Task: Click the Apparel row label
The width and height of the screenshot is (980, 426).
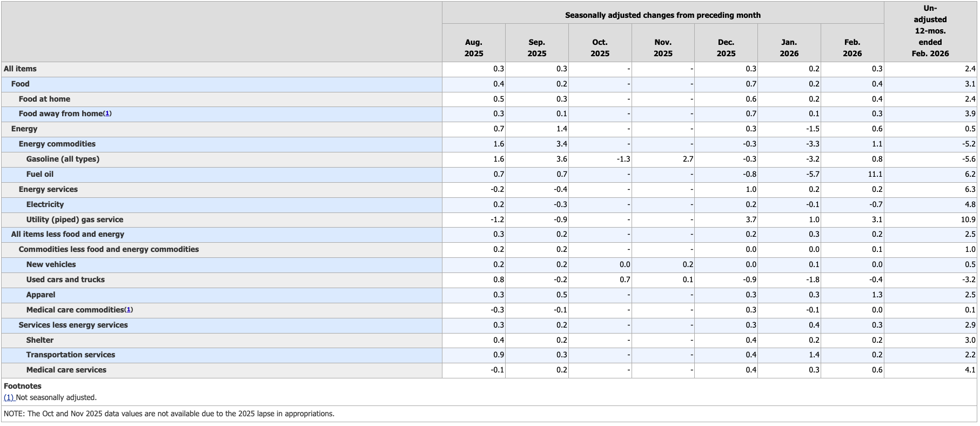Action: [x=41, y=295]
